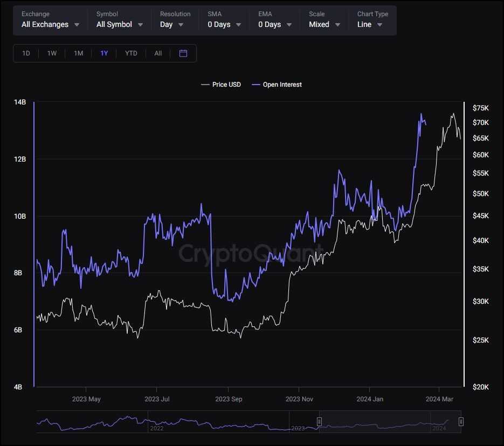Click the $50K right axis label

(x=480, y=193)
